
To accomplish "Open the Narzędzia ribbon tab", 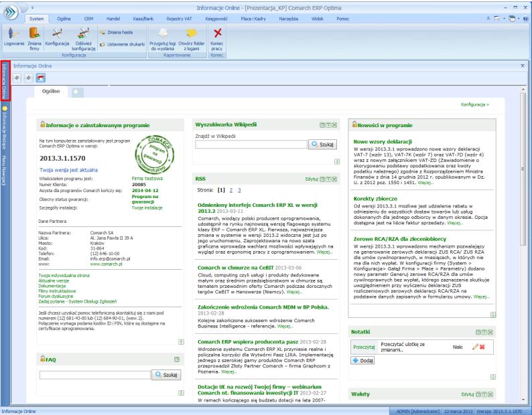I will point(288,19).
